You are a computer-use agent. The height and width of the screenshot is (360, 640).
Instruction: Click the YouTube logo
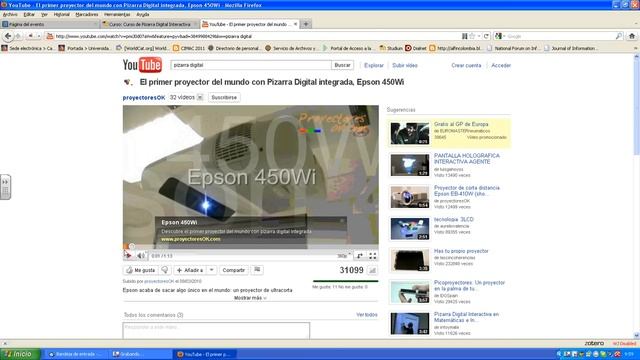click(142, 65)
